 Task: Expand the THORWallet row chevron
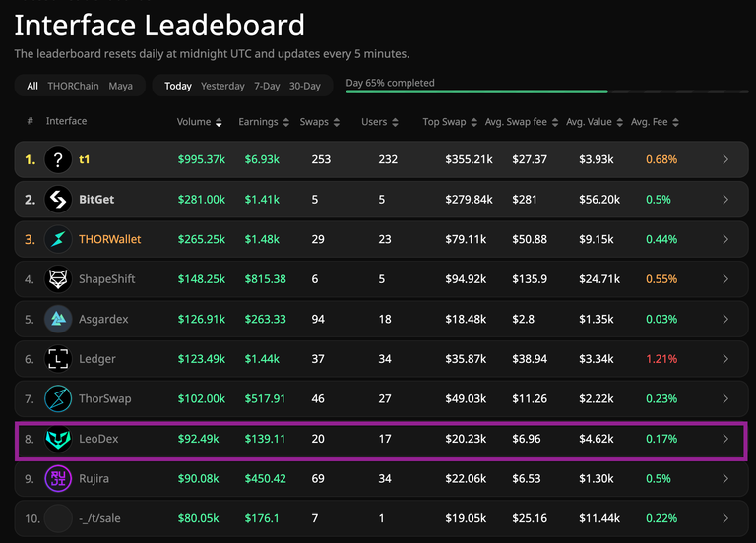click(x=725, y=239)
